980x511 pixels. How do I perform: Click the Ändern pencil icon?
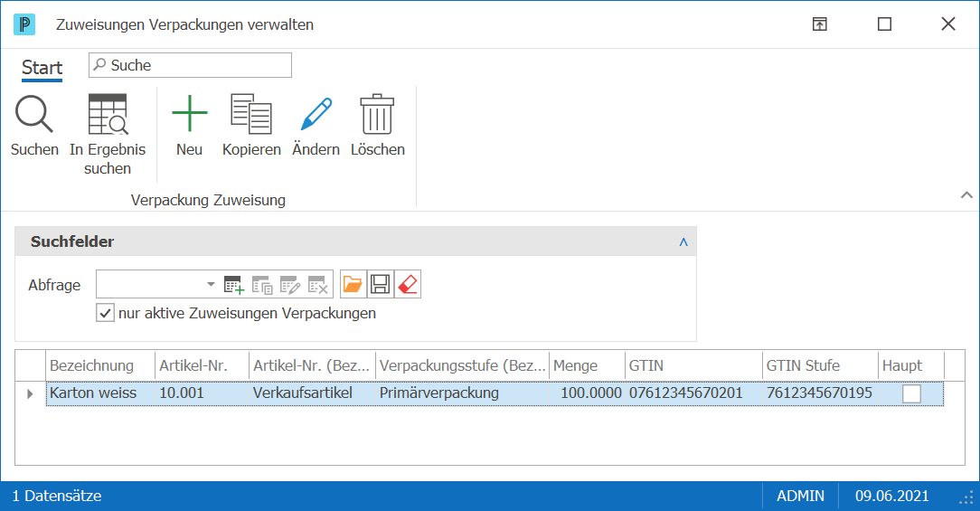click(316, 114)
